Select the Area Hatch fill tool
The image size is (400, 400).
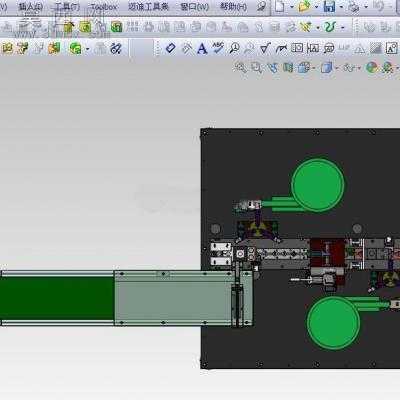376,49
